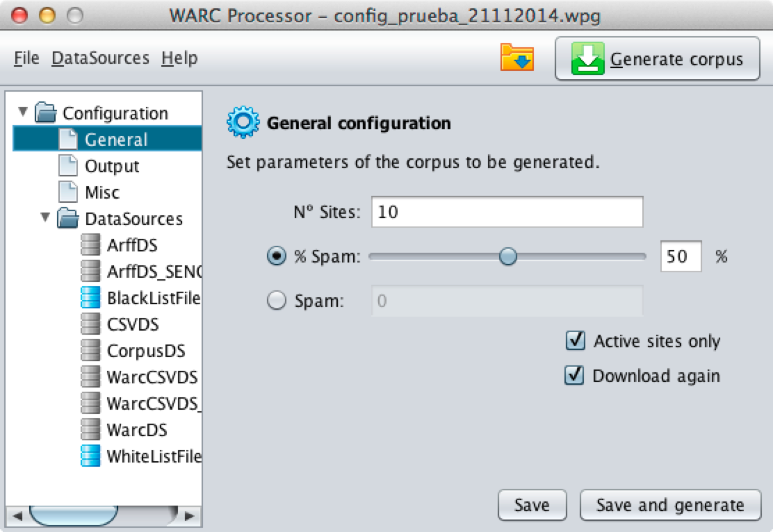Image resolution: width=773 pixels, height=532 pixels.
Task: Toggle the Download again checkbox
Action: (575, 376)
